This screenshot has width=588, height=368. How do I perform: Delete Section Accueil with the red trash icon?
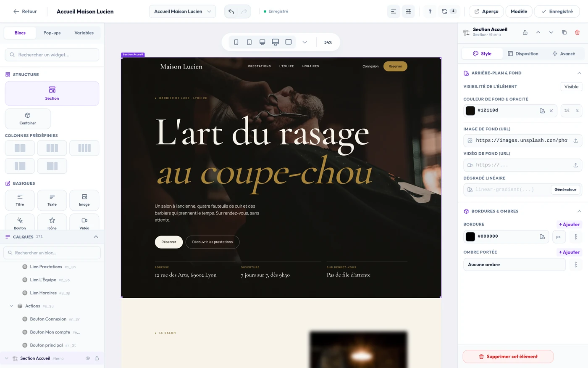click(x=577, y=32)
